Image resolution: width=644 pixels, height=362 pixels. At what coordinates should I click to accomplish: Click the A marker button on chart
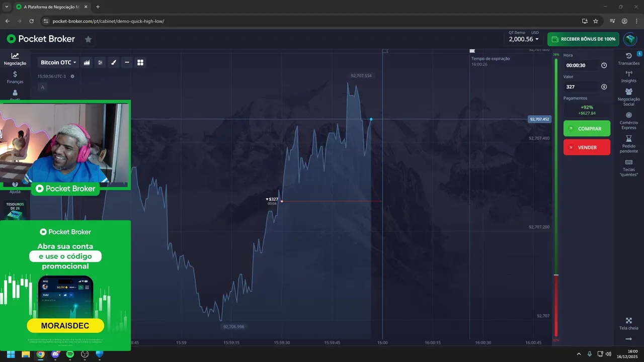[42, 87]
